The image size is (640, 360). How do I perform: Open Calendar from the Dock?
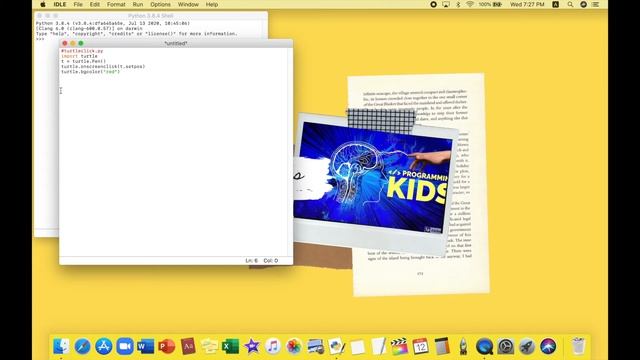point(420,347)
